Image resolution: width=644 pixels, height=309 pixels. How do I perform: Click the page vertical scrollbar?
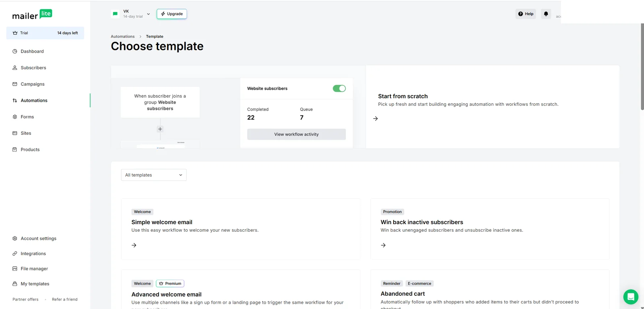coord(642,67)
